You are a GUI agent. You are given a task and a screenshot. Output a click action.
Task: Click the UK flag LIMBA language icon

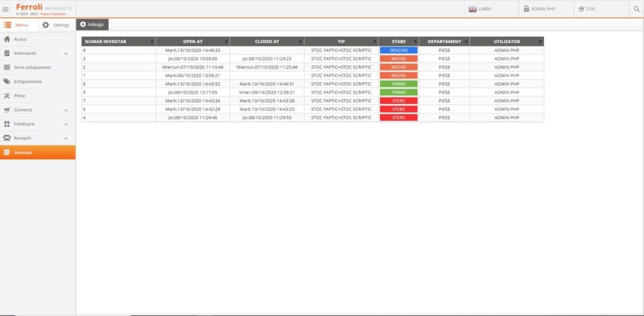pos(473,9)
